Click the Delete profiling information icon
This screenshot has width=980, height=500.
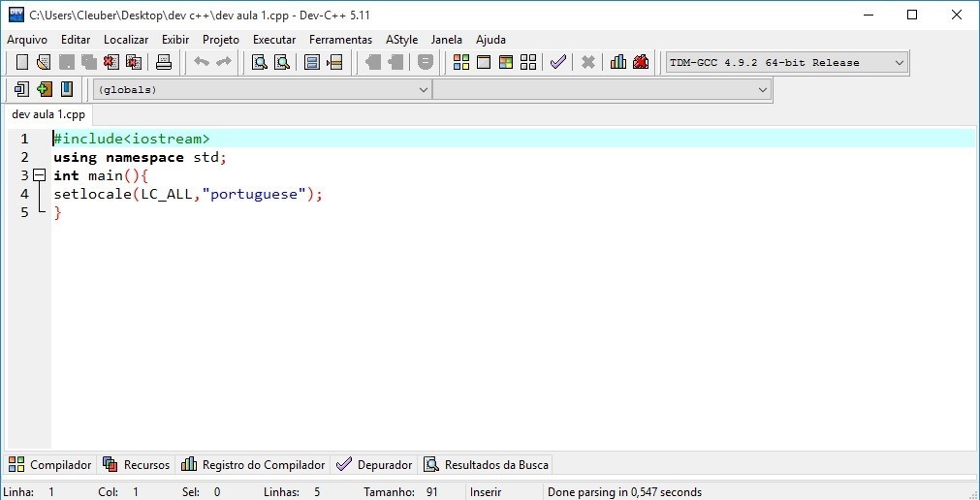click(641, 62)
